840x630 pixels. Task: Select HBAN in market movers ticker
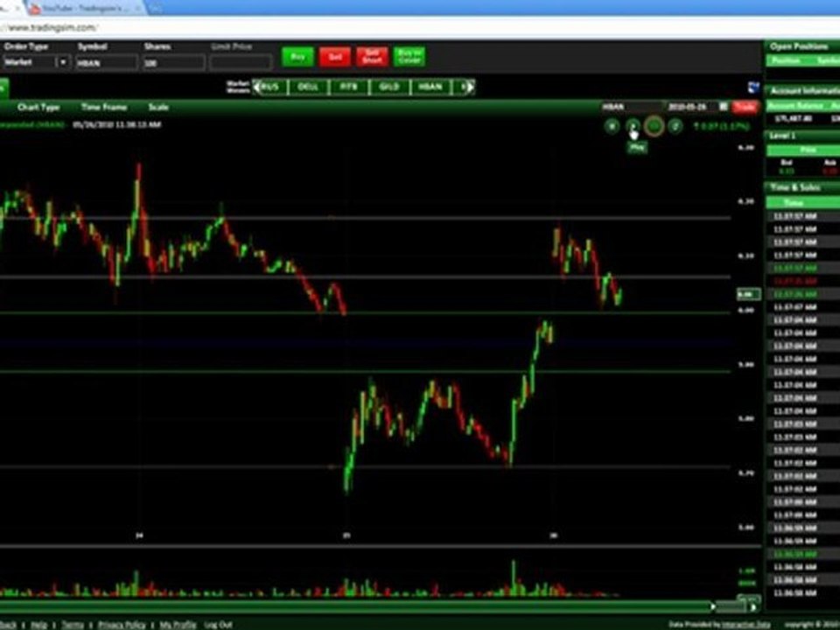click(430, 87)
